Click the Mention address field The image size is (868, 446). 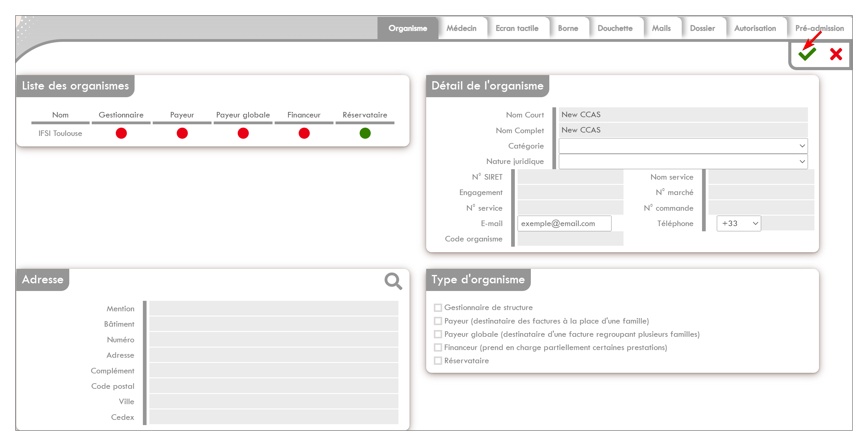pyautogui.click(x=274, y=309)
